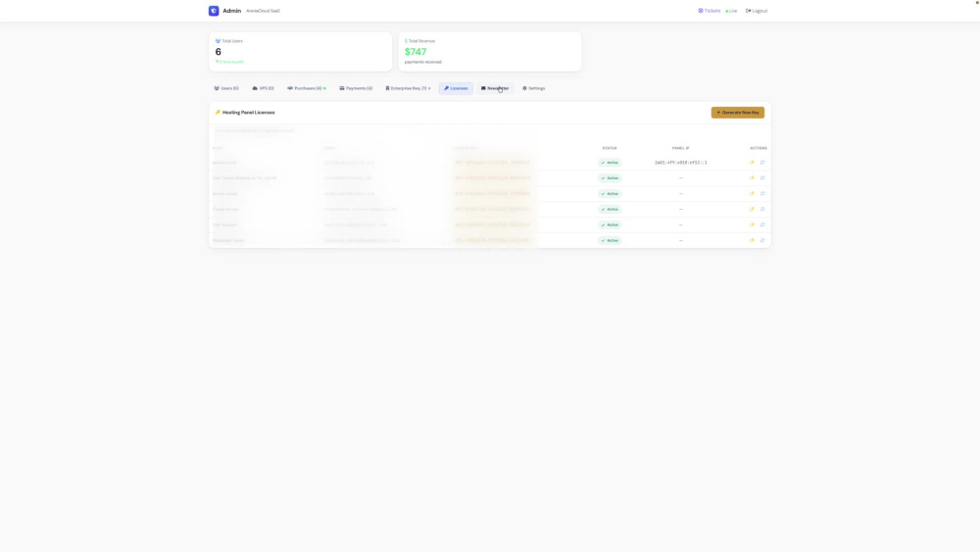
Task: Click refresh icon in fifth license row
Action: pos(762,226)
